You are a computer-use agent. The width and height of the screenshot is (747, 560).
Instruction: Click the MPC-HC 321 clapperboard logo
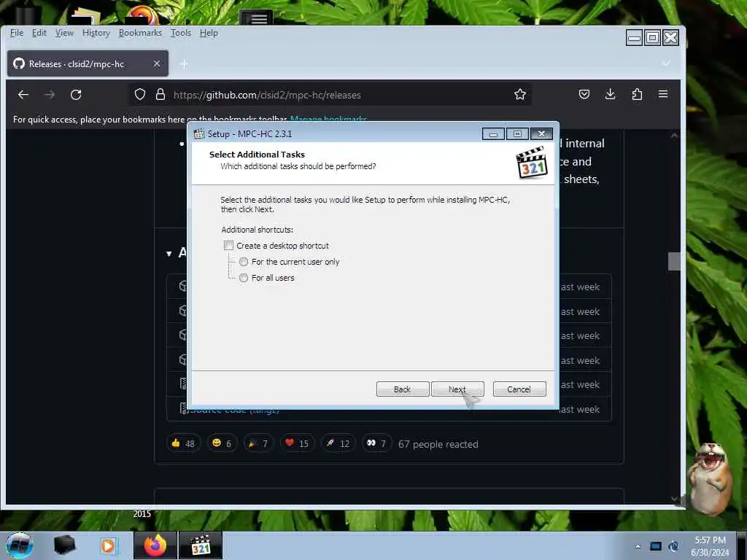coord(532,163)
